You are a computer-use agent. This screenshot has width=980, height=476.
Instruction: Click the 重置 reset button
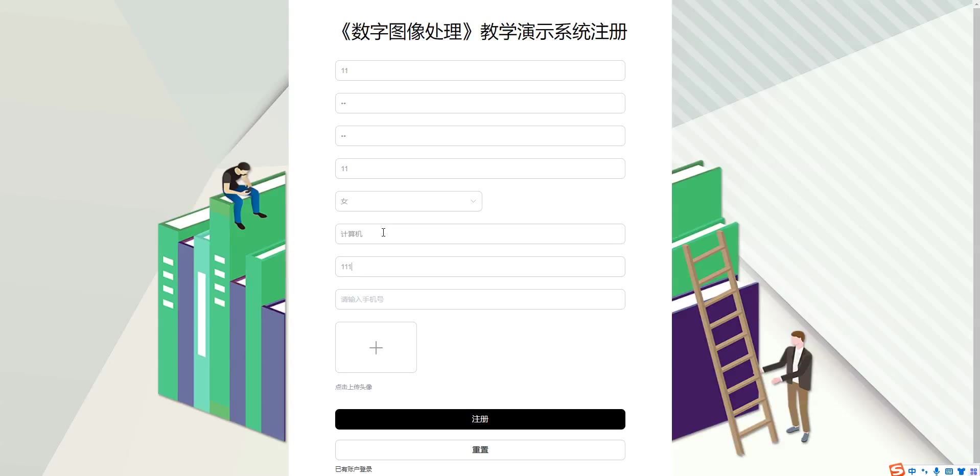[x=480, y=450]
